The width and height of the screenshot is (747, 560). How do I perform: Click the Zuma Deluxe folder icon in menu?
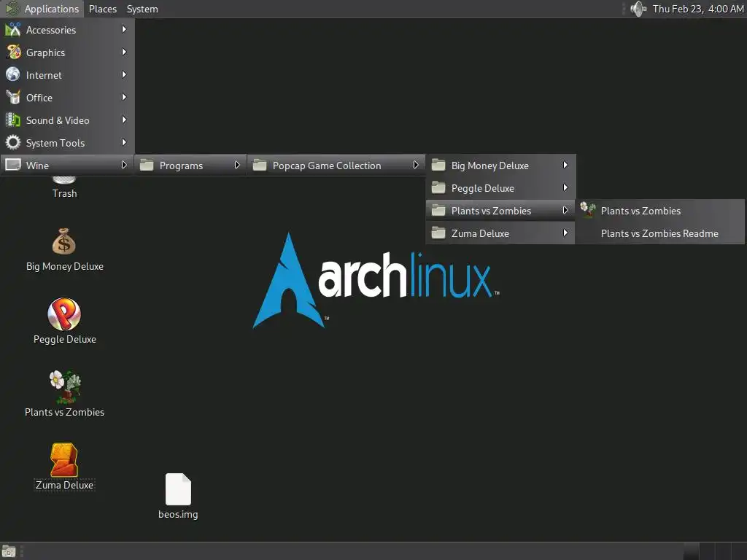438,233
